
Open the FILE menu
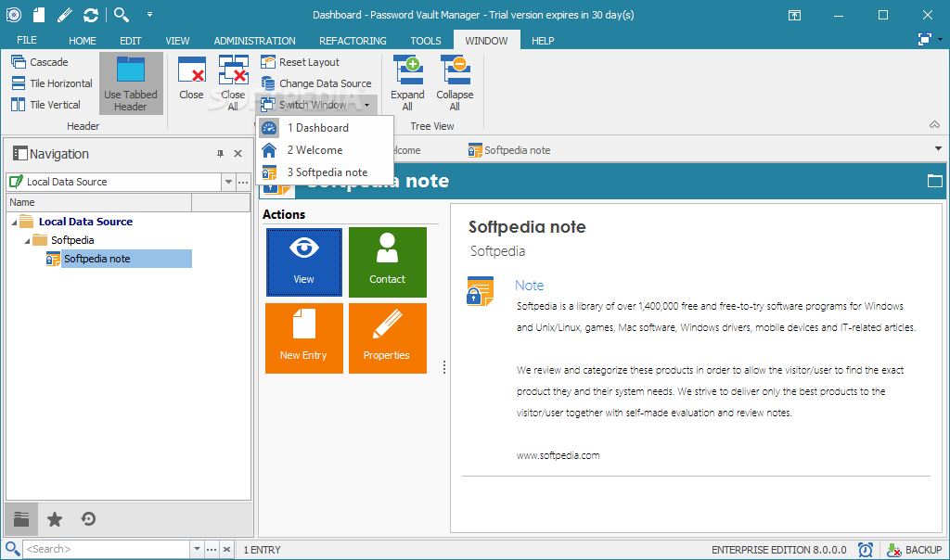[27, 41]
